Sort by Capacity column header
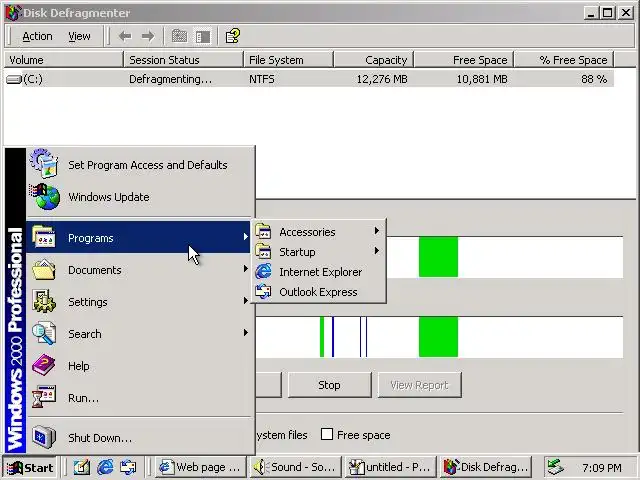This screenshot has height=480, width=640. tap(373, 60)
